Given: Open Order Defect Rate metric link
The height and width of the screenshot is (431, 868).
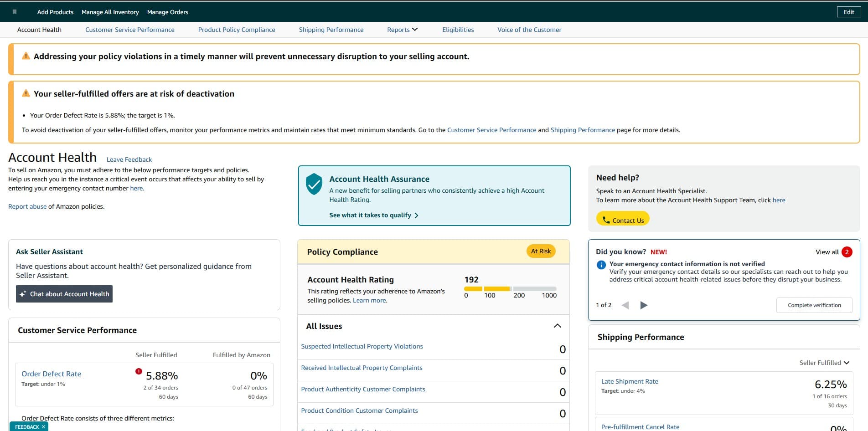Looking at the screenshot, I should coord(51,374).
